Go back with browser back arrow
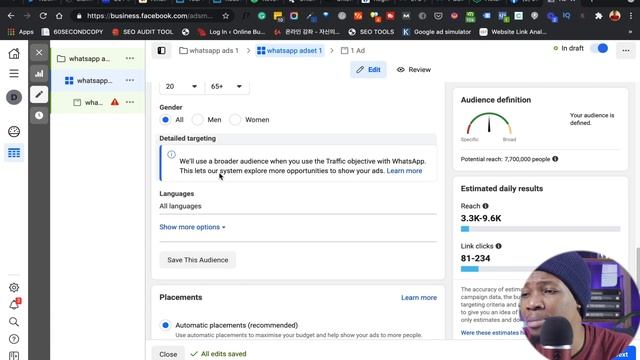This screenshot has height=360, width=640. 11,16
